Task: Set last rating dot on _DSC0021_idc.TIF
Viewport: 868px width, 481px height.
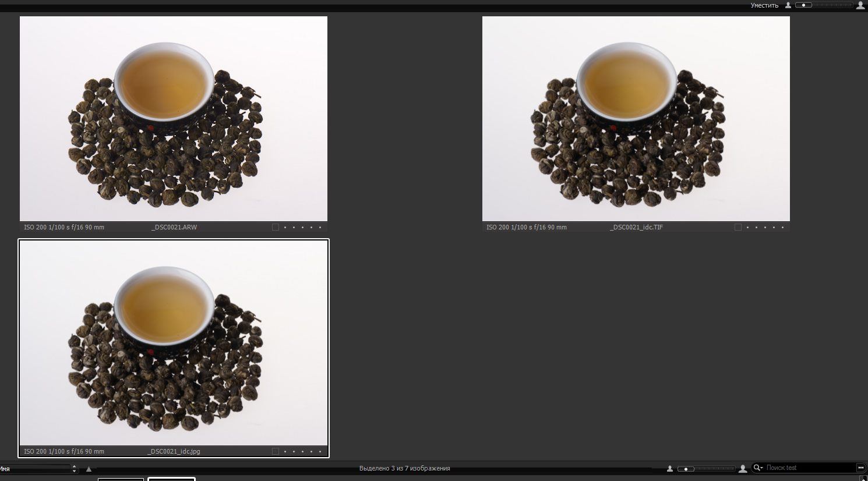Action: tap(782, 228)
